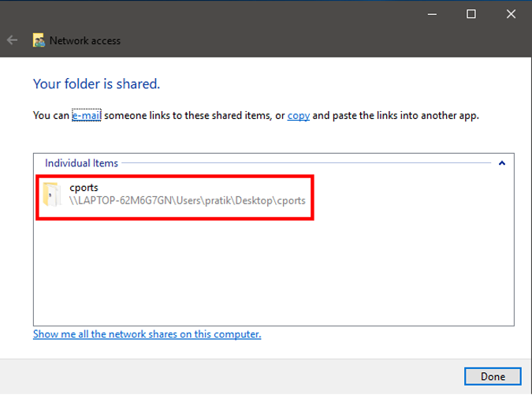This screenshot has height=395, width=532.
Task: Maximize the Network access window
Action: pyautogui.click(x=471, y=14)
